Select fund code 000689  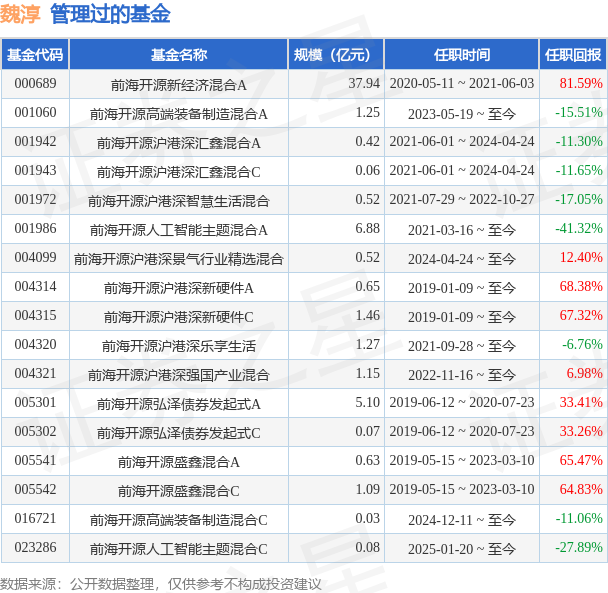coord(35,83)
